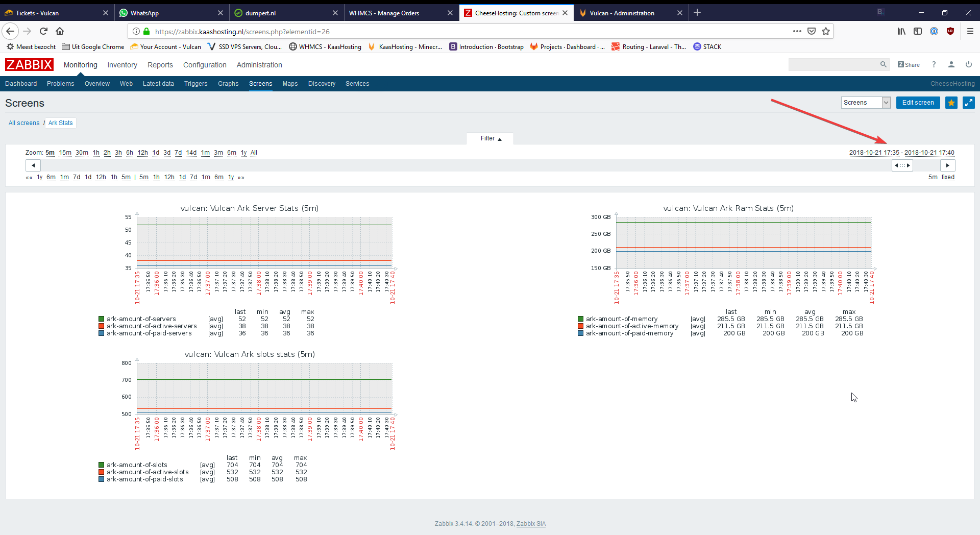Enter fullscreen mode with expand icon
This screenshot has width=980, height=535.
pos(968,103)
